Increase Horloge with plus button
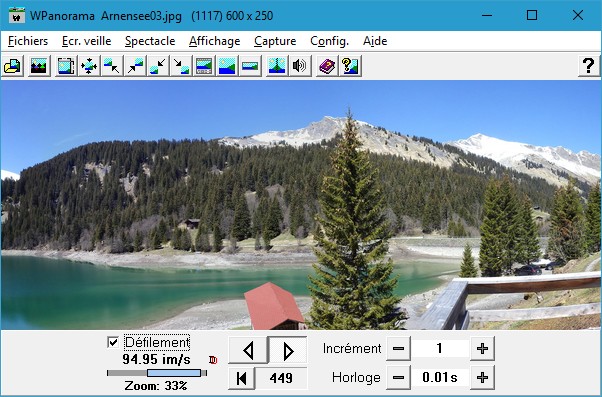 [x=482, y=377]
